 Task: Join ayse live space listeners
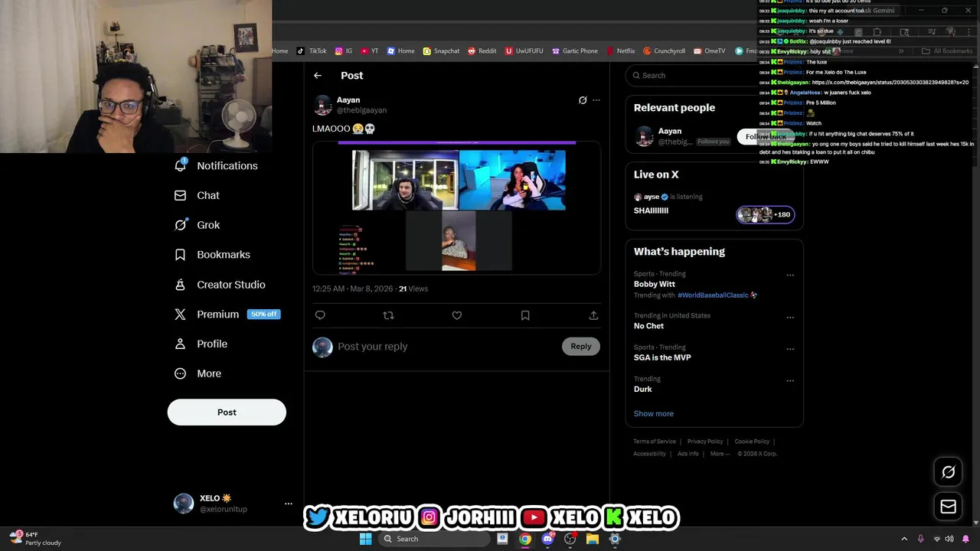click(x=766, y=214)
